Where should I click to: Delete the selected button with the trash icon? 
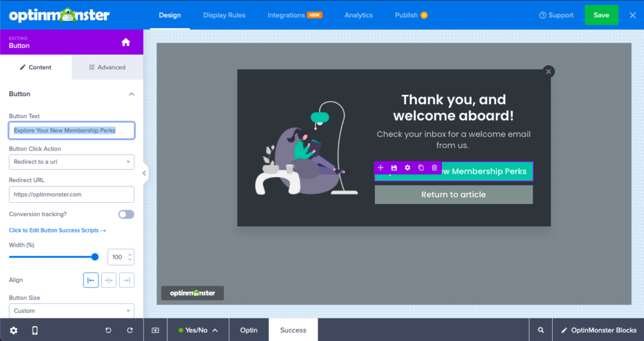(x=434, y=168)
